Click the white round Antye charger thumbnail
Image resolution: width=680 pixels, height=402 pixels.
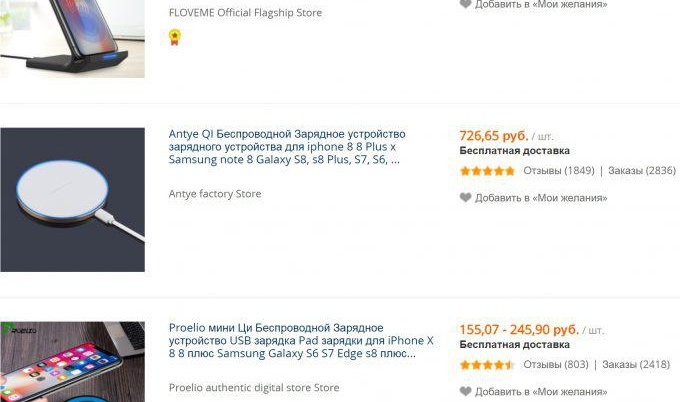click(72, 200)
